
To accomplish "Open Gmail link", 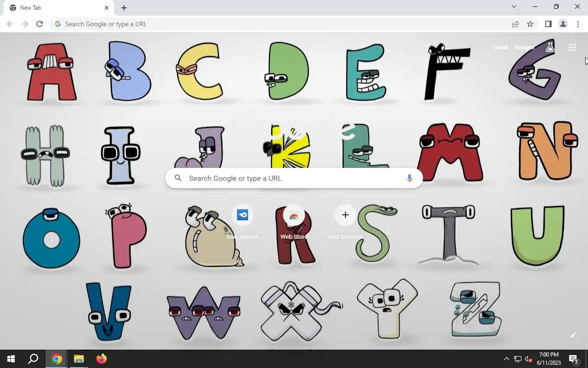I will click(500, 47).
